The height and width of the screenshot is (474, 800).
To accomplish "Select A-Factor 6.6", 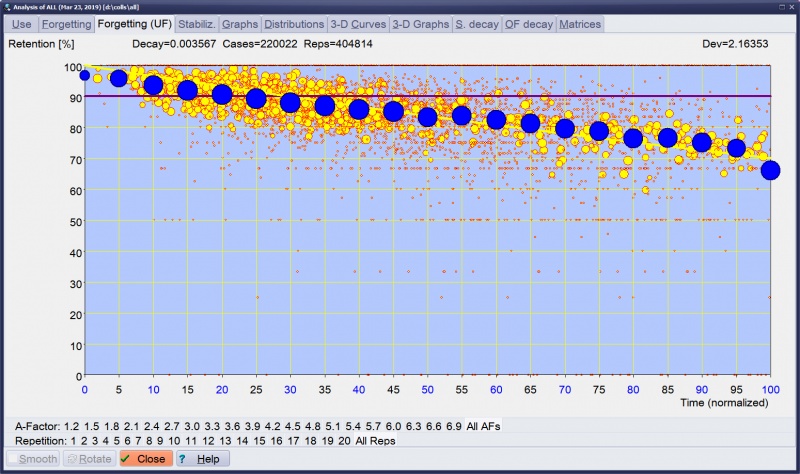I will click(434, 426).
